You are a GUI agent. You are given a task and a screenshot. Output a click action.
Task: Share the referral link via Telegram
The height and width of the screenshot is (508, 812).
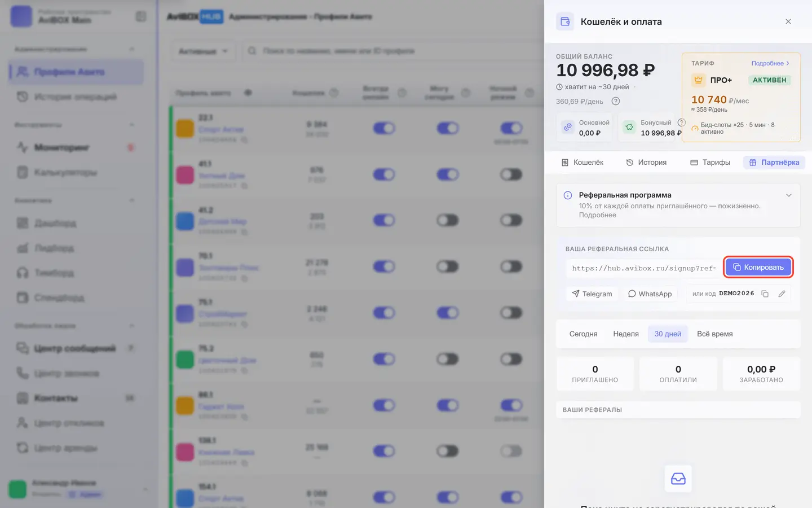coord(592,294)
